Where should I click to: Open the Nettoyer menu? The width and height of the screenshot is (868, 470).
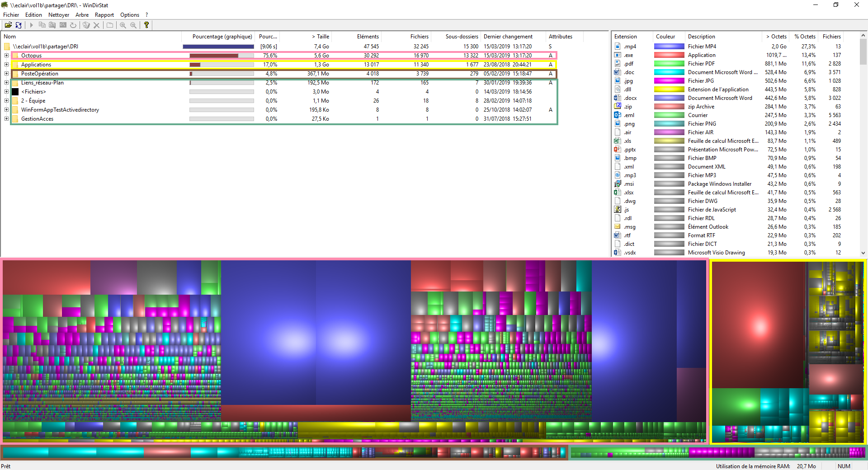pos(59,15)
